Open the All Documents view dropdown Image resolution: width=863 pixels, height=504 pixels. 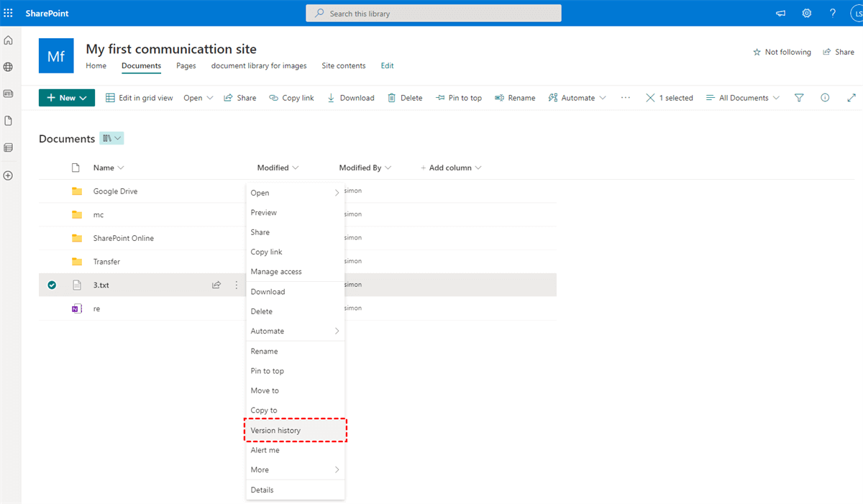pos(743,98)
